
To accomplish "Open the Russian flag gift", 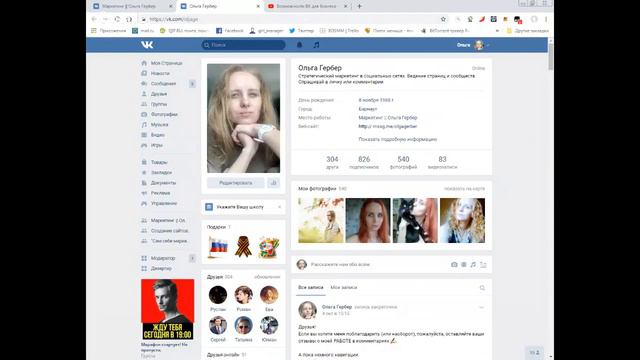I will pyautogui.click(x=218, y=247).
